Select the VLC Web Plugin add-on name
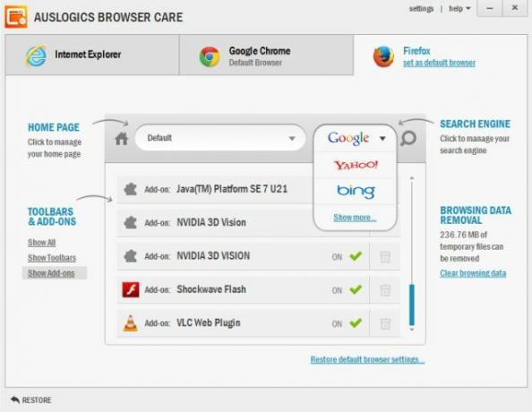532x412 pixels. (x=209, y=322)
